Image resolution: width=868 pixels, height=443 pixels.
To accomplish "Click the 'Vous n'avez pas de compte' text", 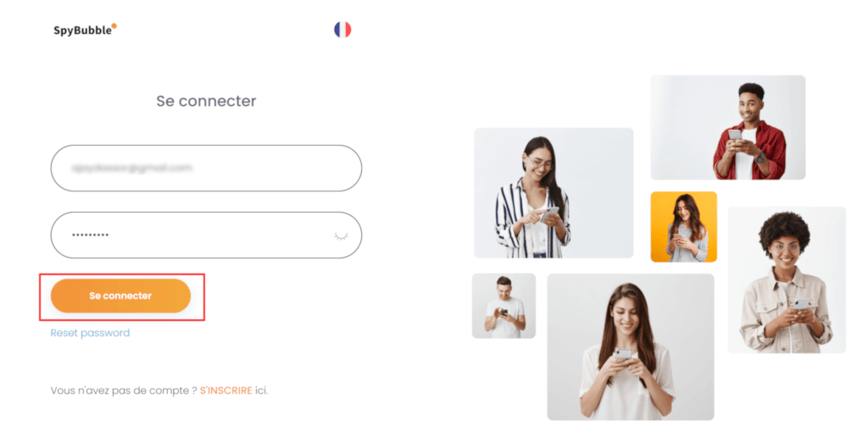I will (124, 390).
